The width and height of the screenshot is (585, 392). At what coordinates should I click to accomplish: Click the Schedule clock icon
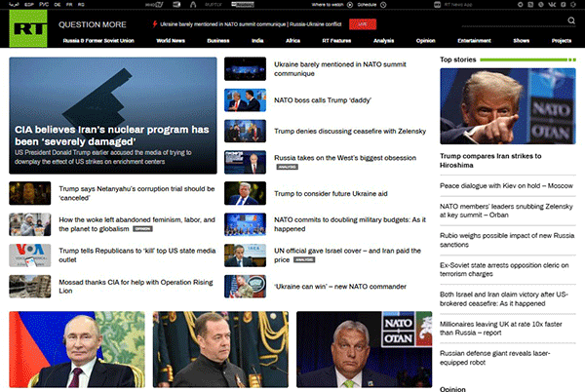[383, 5]
